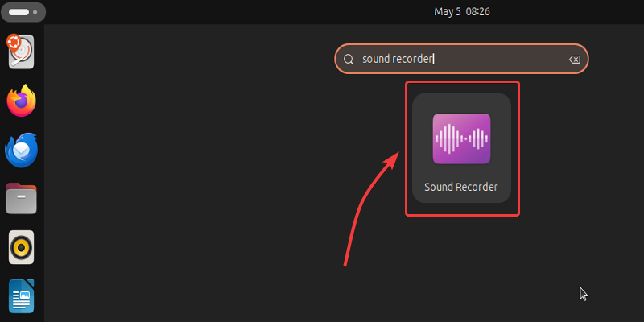The height and width of the screenshot is (322, 644).
Task: Open Firefox from the dock
Action: [22, 101]
